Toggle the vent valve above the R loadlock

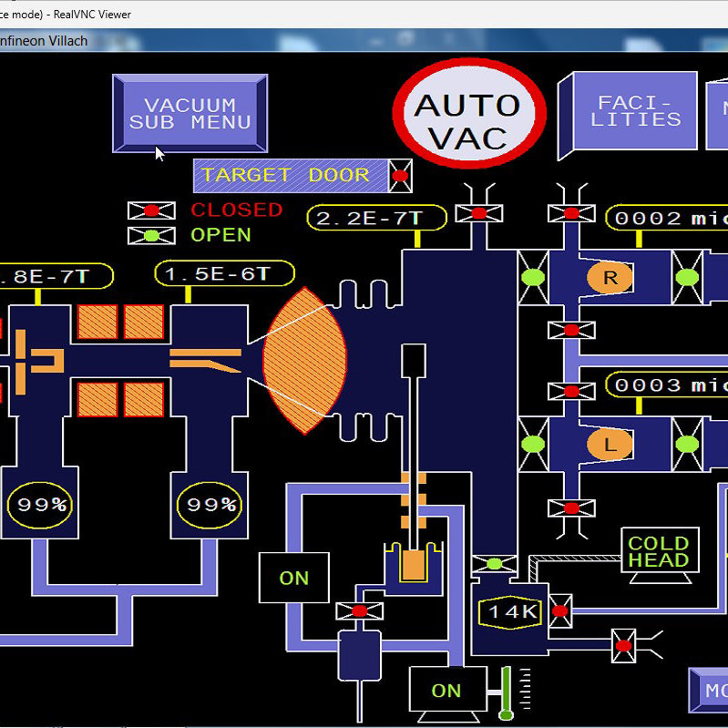point(571,213)
